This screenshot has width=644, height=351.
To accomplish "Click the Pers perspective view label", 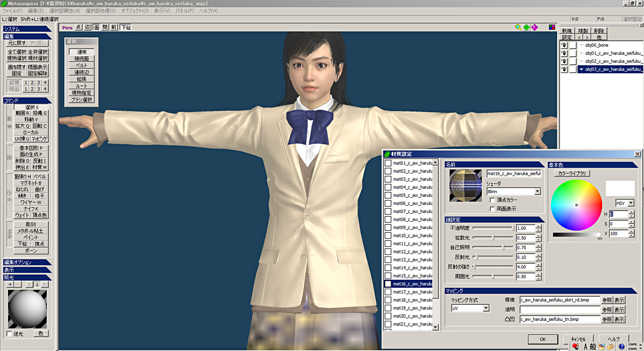I will click(x=67, y=28).
